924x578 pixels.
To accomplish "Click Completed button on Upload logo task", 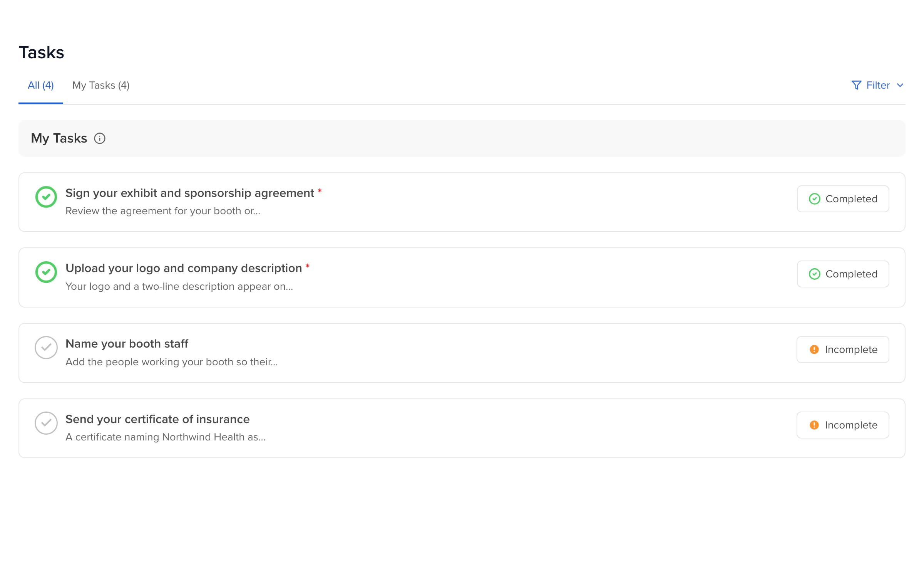I will 843,274.
